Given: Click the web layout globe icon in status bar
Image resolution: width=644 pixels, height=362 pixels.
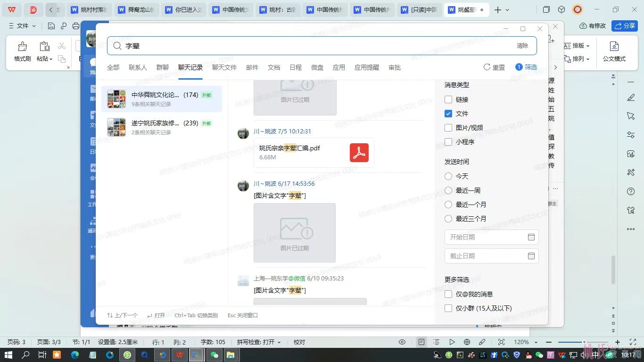Looking at the screenshot, I should coord(467,342).
